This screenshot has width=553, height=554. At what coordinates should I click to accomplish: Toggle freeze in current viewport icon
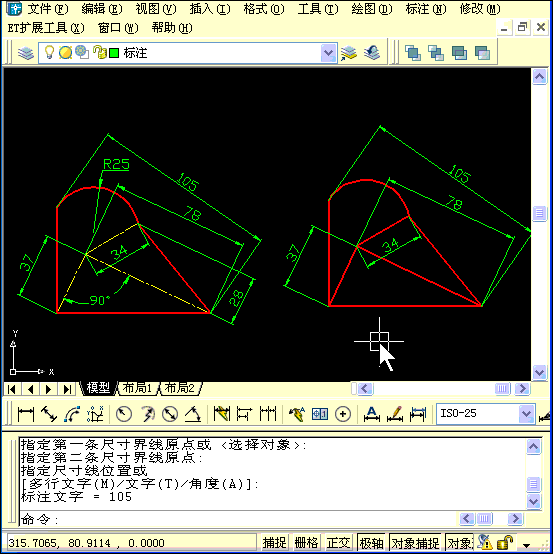[82, 52]
